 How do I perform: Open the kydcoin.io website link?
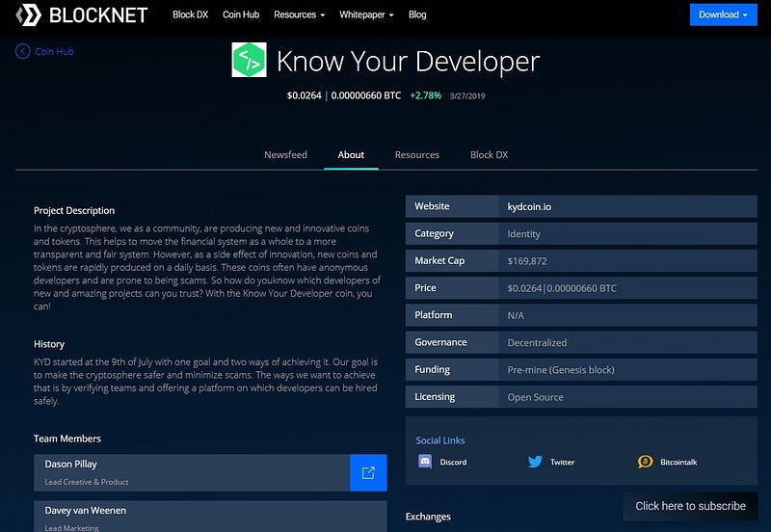pos(529,206)
